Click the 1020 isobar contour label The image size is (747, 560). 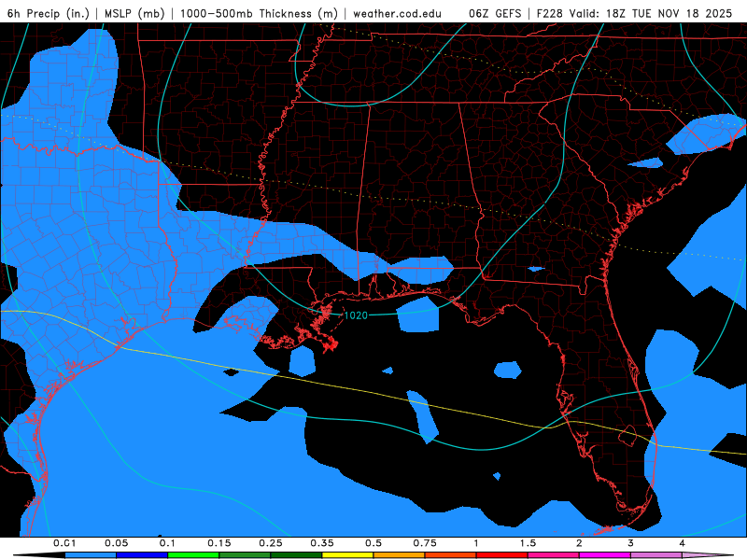[356, 315]
